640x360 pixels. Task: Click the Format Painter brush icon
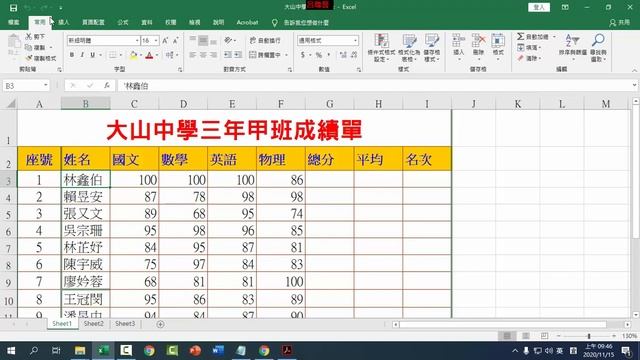[29, 58]
